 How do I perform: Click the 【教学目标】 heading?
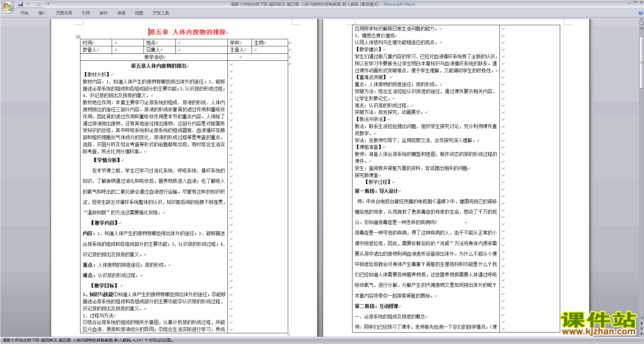[104, 286]
